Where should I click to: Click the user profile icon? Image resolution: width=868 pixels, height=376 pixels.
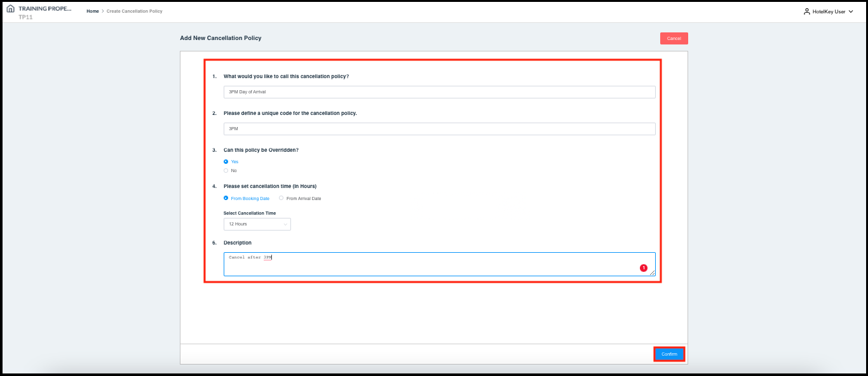(807, 11)
